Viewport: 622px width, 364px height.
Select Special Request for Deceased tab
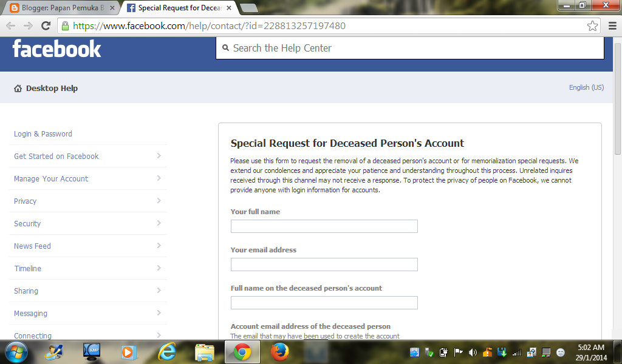click(x=179, y=7)
